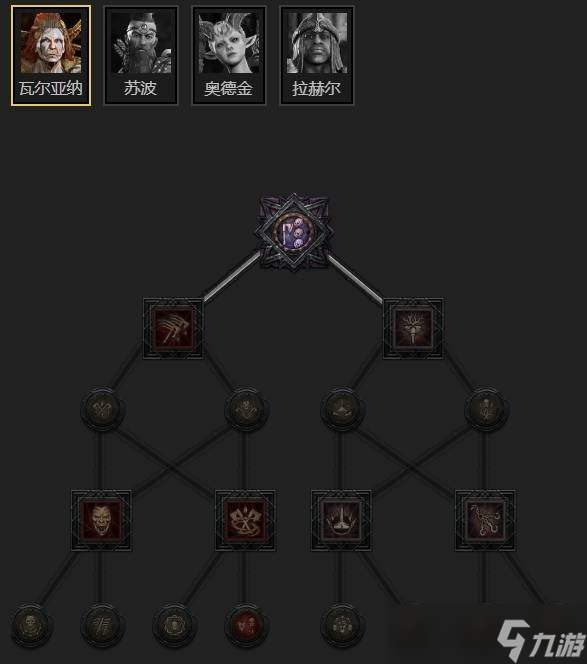
Task: Pick the whipping chain skill node
Action: pyautogui.click(x=485, y=520)
